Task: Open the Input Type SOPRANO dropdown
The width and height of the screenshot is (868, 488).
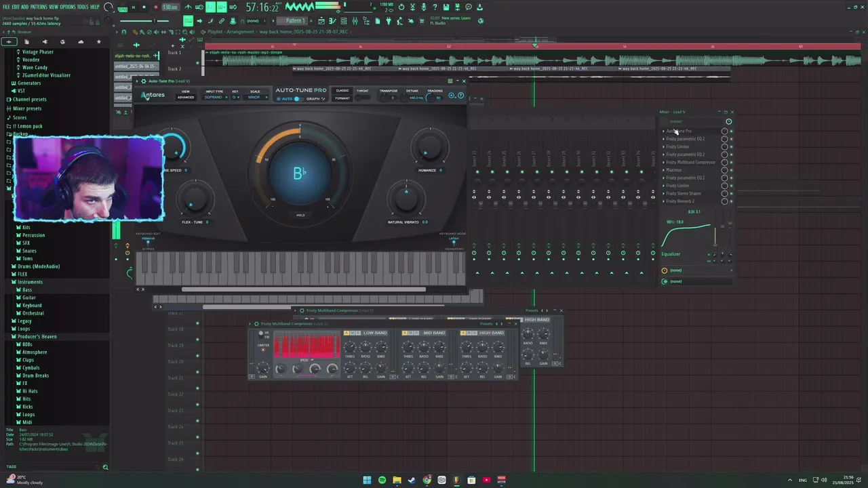Action: pos(214,97)
